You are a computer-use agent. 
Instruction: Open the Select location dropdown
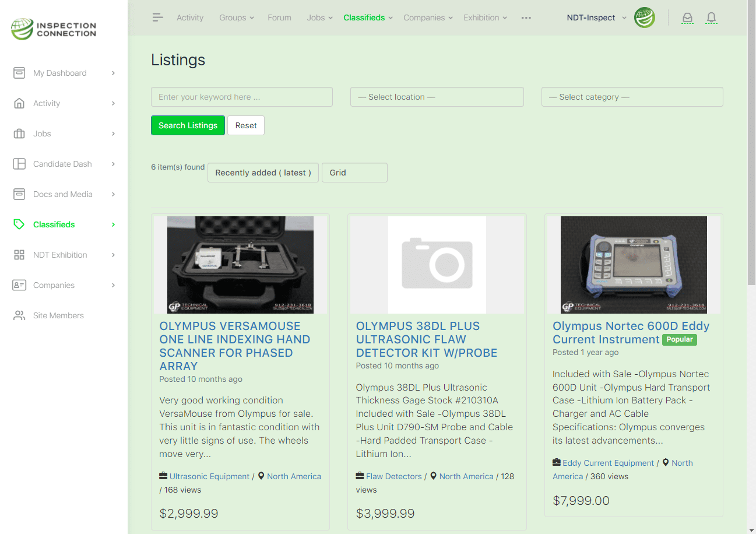point(437,97)
